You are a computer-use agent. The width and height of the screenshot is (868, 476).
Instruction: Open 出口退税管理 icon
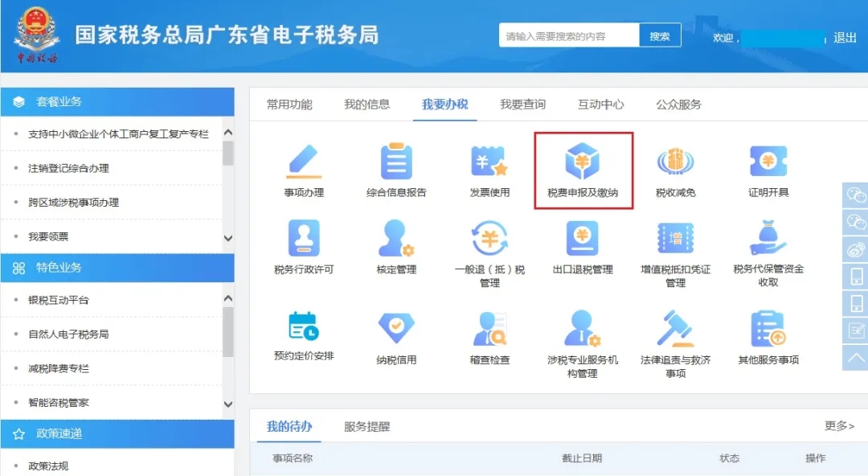(583, 239)
